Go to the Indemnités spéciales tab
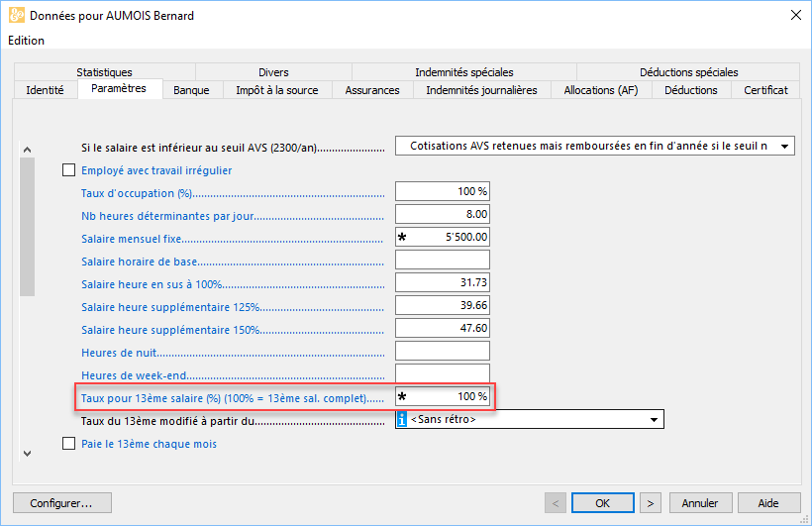This screenshot has width=812, height=526. [x=463, y=72]
